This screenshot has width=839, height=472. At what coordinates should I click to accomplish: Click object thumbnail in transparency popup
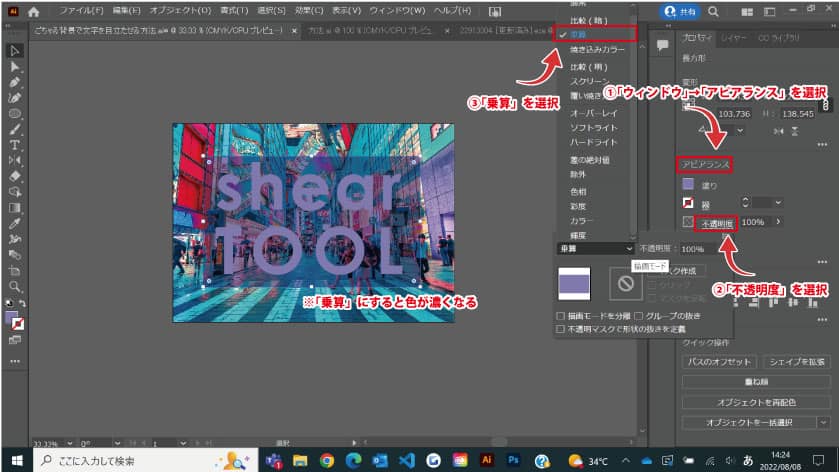[574, 284]
